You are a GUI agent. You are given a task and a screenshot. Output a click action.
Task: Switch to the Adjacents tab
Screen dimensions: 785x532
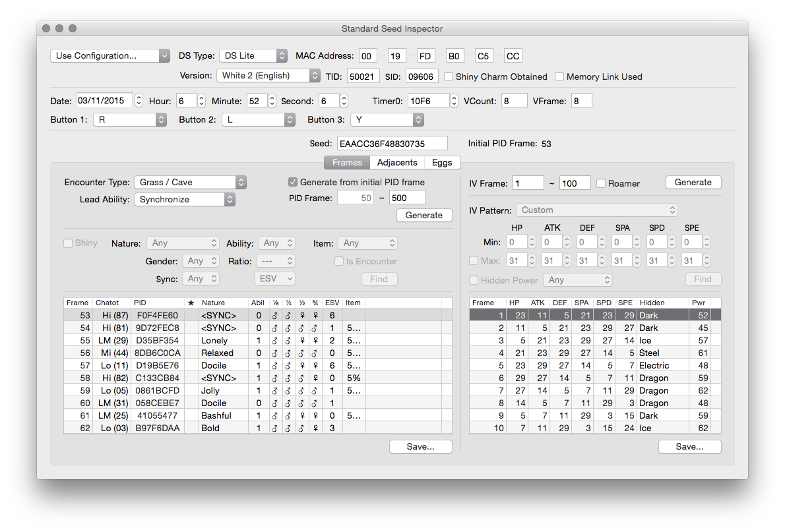[397, 163]
